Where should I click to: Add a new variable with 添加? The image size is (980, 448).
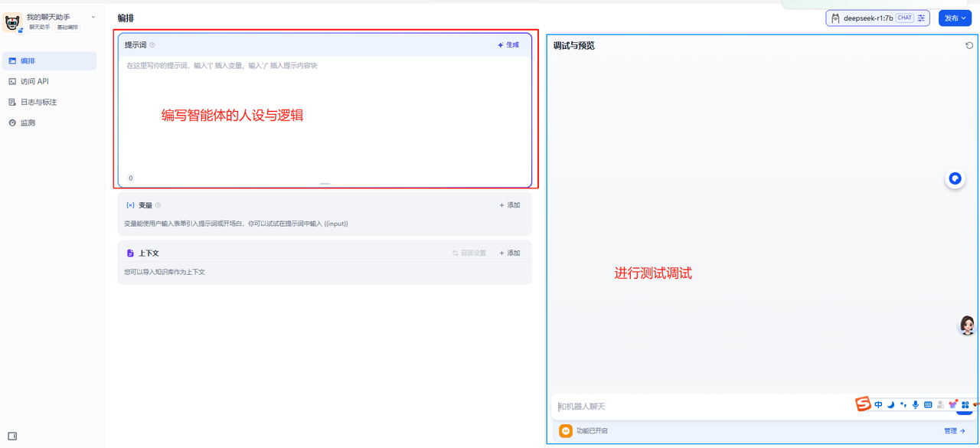point(510,205)
